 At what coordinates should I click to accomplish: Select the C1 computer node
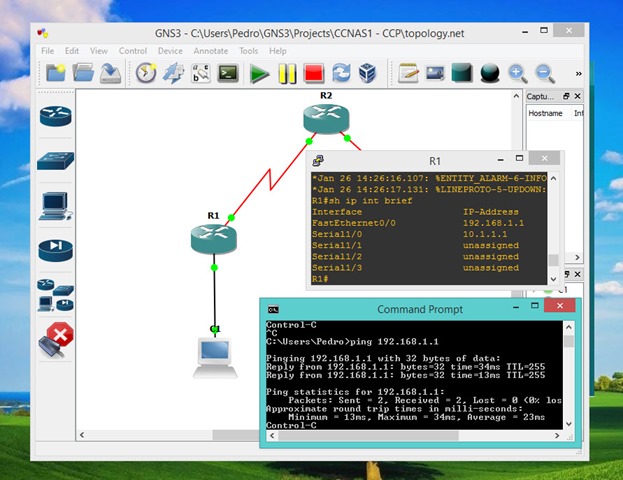click(x=215, y=358)
